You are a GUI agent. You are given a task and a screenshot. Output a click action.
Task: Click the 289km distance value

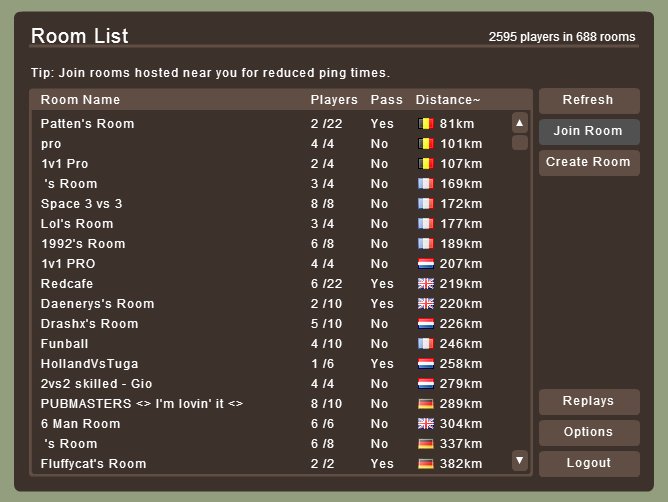(x=461, y=404)
